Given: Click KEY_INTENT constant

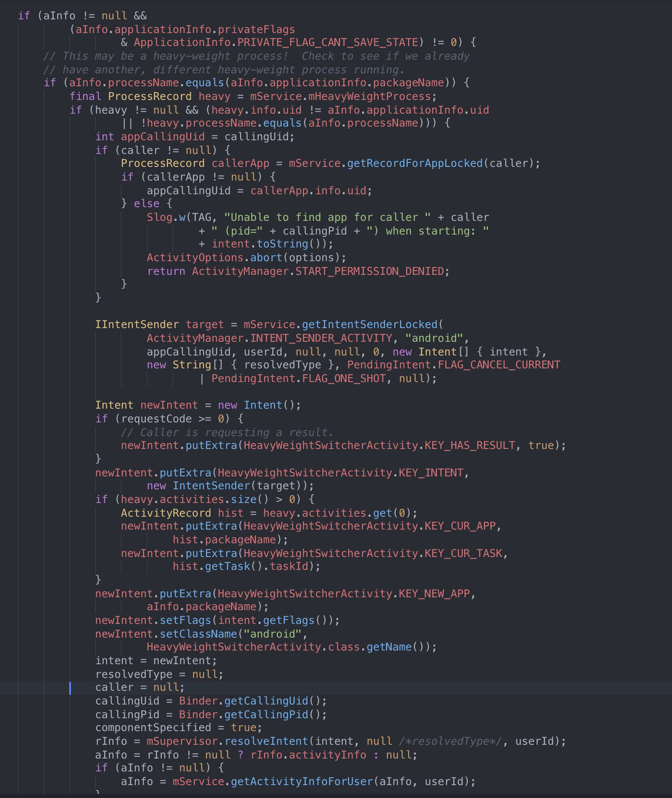Looking at the screenshot, I should click(431, 473).
